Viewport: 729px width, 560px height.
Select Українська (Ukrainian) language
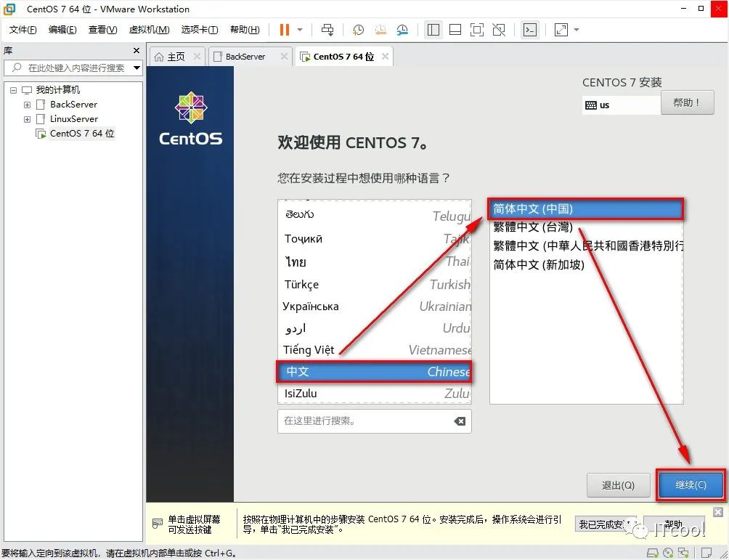point(375,307)
